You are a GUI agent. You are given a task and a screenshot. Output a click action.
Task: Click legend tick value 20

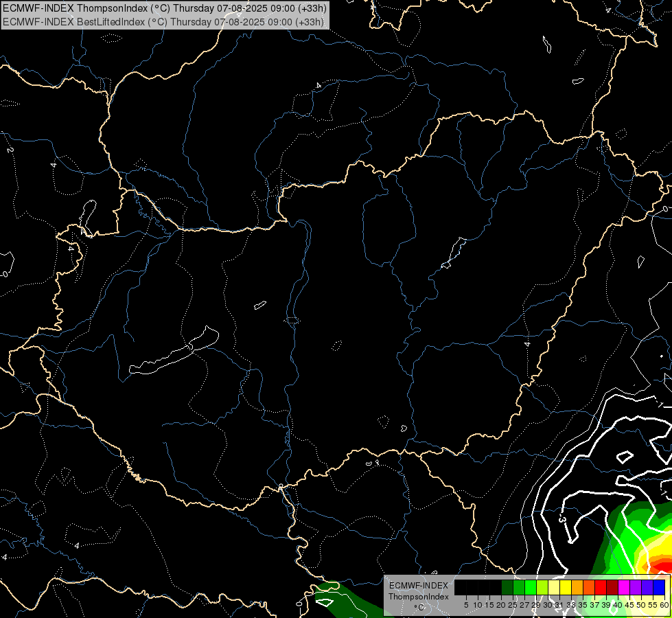click(501, 605)
